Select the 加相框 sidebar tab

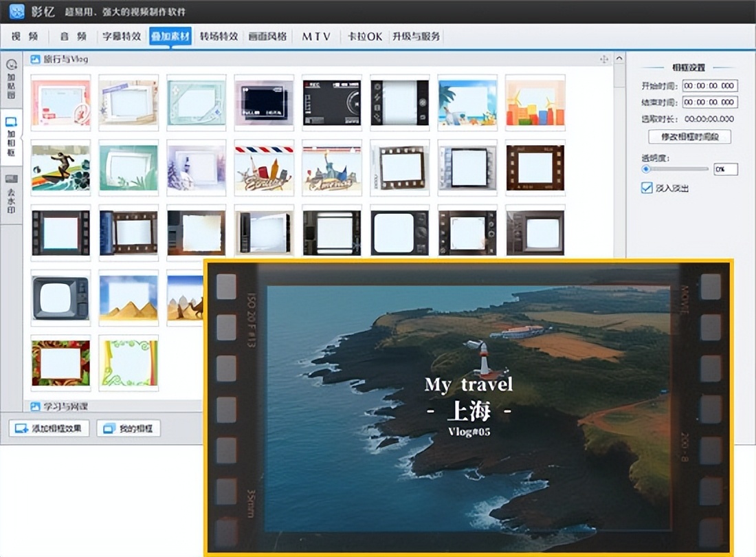click(11, 136)
